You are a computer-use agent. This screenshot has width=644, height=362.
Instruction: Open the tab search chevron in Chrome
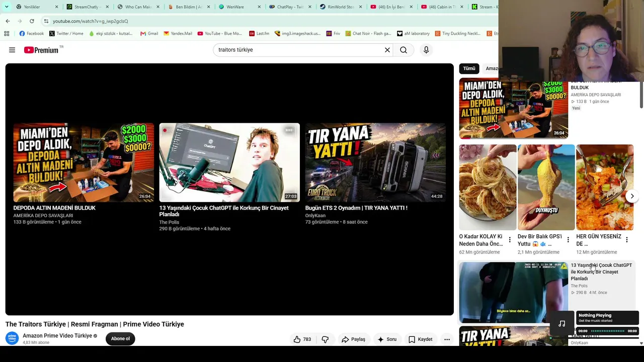point(7,7)
